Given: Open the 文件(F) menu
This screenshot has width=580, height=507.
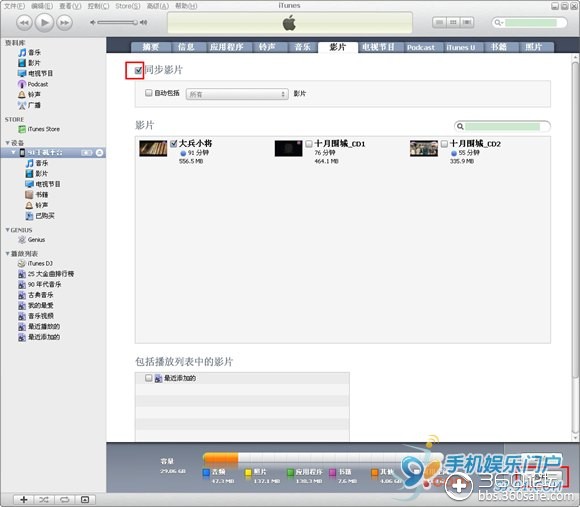Looking at the screenshot, I should (x=14, y=6).
